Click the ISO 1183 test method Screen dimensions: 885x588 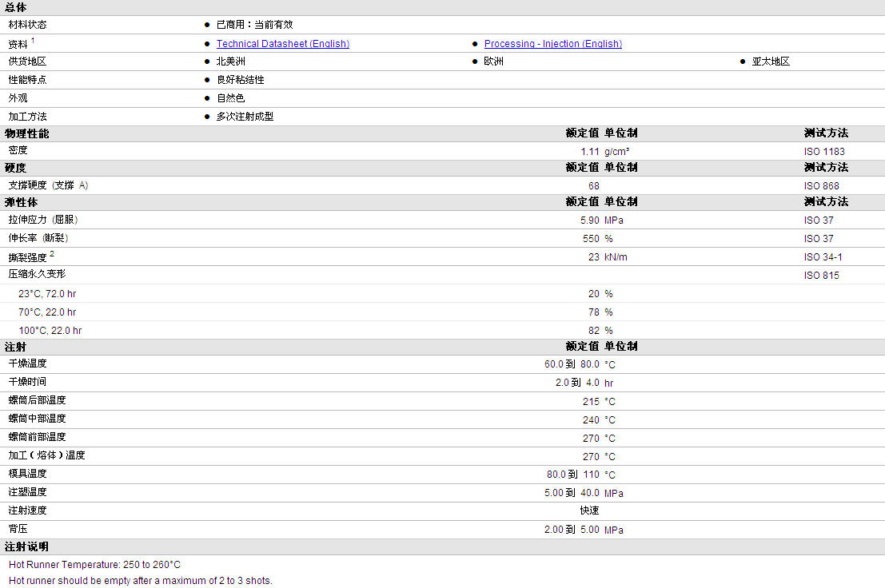pyautogui.click(x=824, y=152)
